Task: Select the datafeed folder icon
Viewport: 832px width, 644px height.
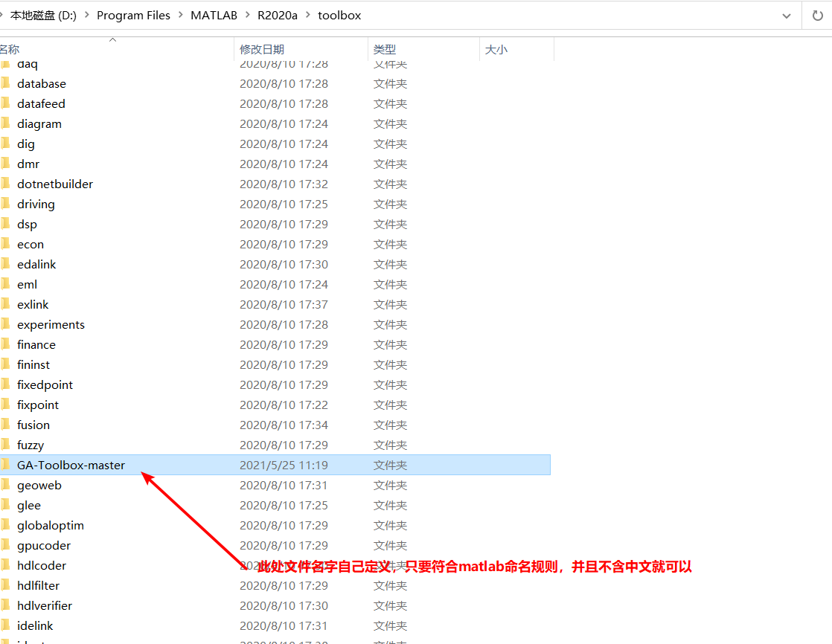Action: coord(5,103)
